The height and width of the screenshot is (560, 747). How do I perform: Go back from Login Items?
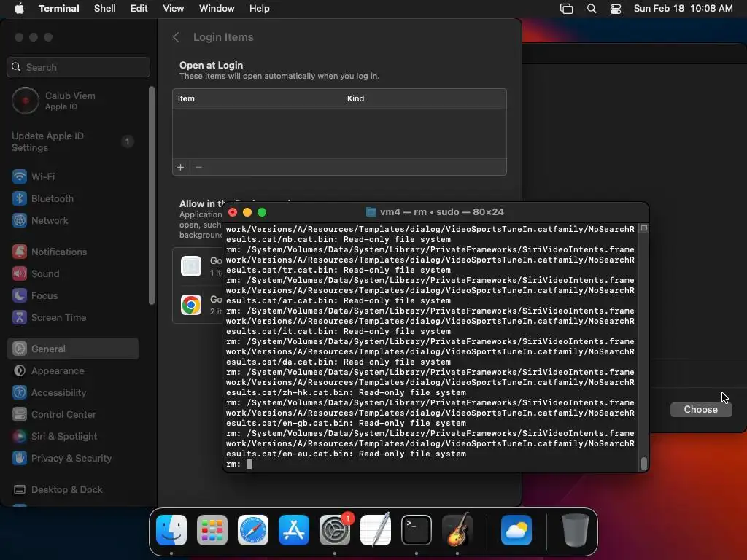[x=176, y=37]
